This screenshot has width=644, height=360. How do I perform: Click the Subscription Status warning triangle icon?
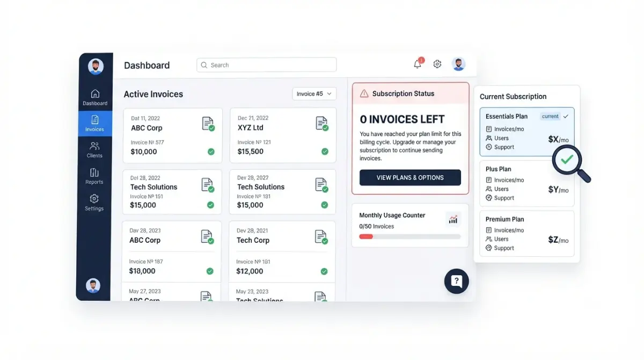pos(364,93)
